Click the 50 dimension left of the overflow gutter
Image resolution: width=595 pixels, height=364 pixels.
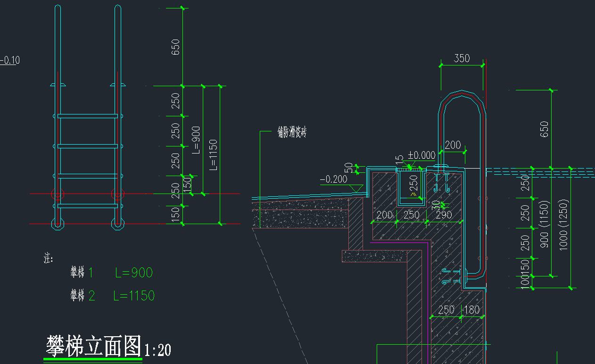(x=349, y=168)
